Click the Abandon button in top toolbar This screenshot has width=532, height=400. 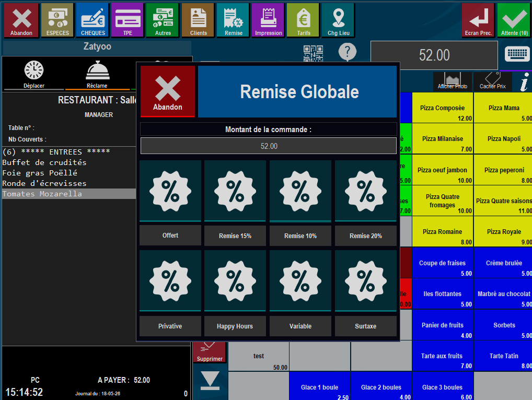(21, 20)
